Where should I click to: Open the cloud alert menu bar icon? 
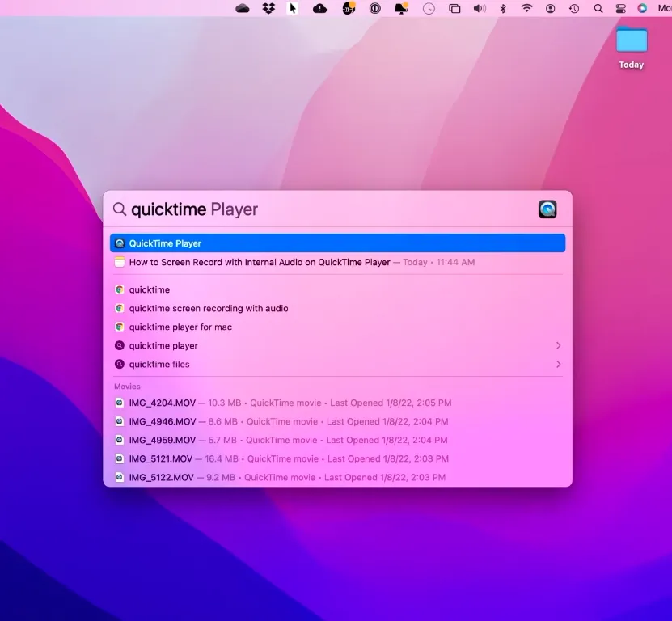point(319,8)
